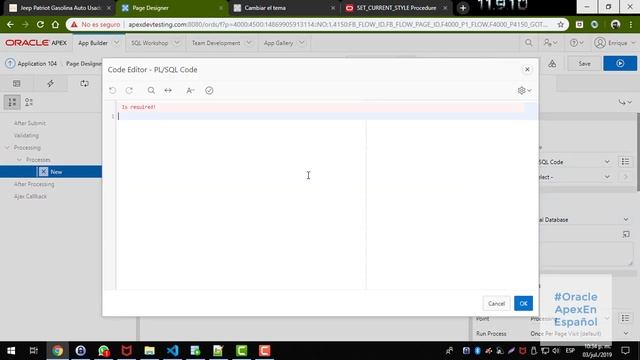Click the APEX search icon
This screenshot has height=360, width=640.
click(x=529, y=42)
